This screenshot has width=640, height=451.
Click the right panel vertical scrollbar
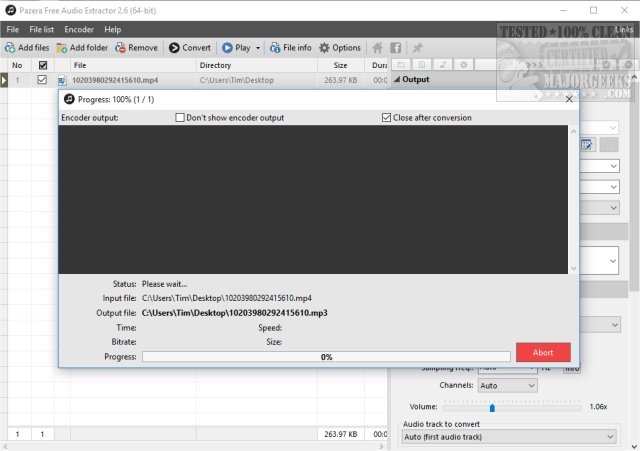[634, 184]
